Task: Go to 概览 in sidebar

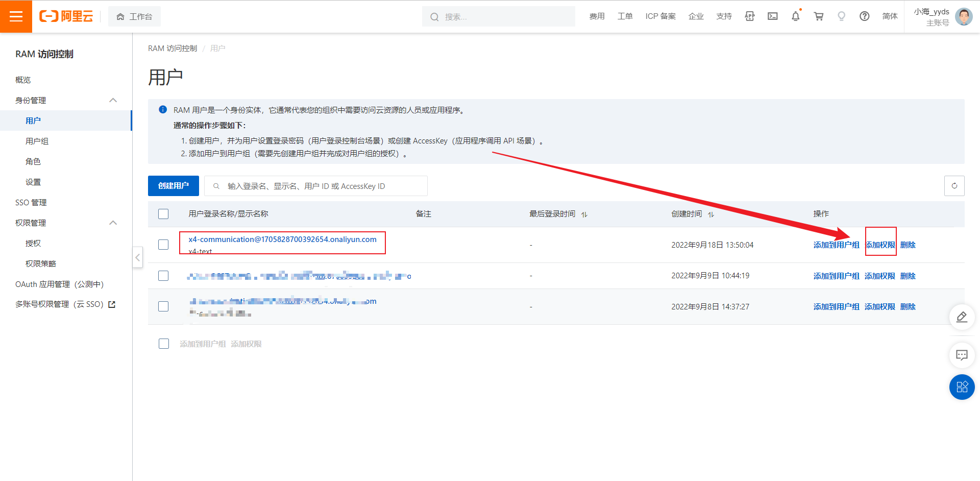Action: 23,80
